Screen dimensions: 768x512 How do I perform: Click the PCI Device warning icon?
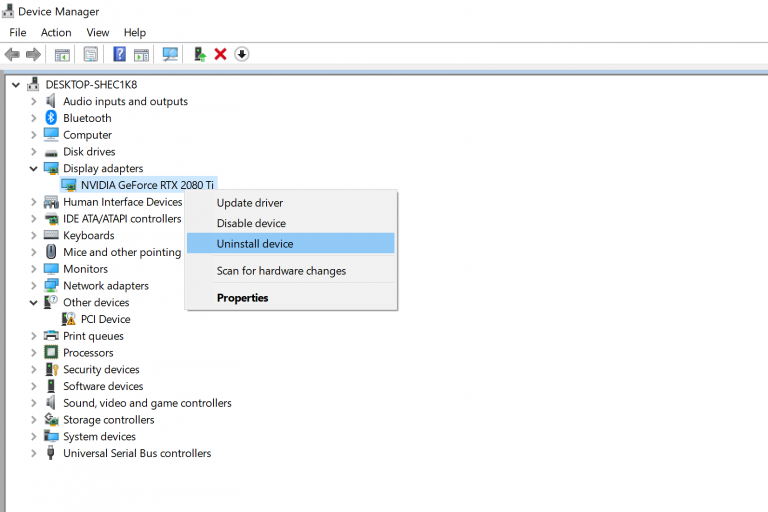(69, 319)
